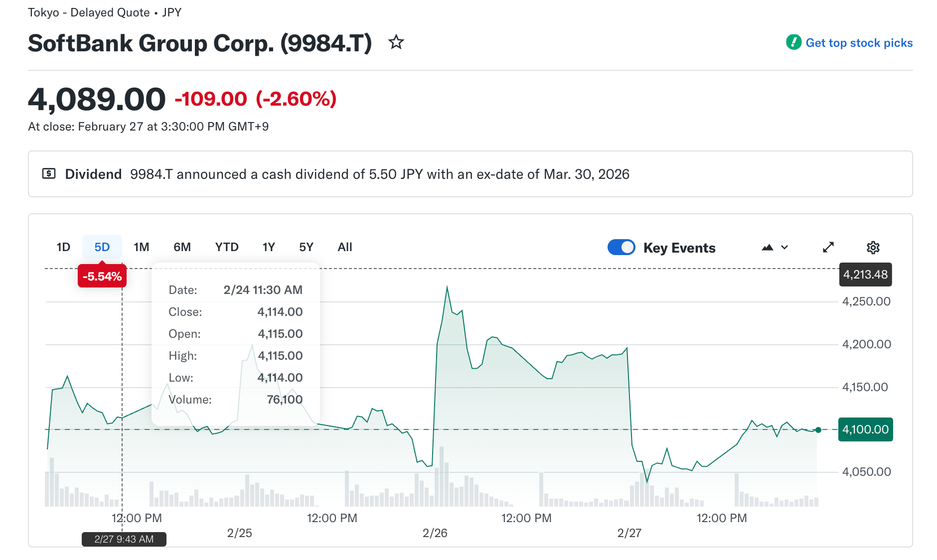Switch chart to 6M range
Viewport: 937px width, 560px height.
click(182, 247)
